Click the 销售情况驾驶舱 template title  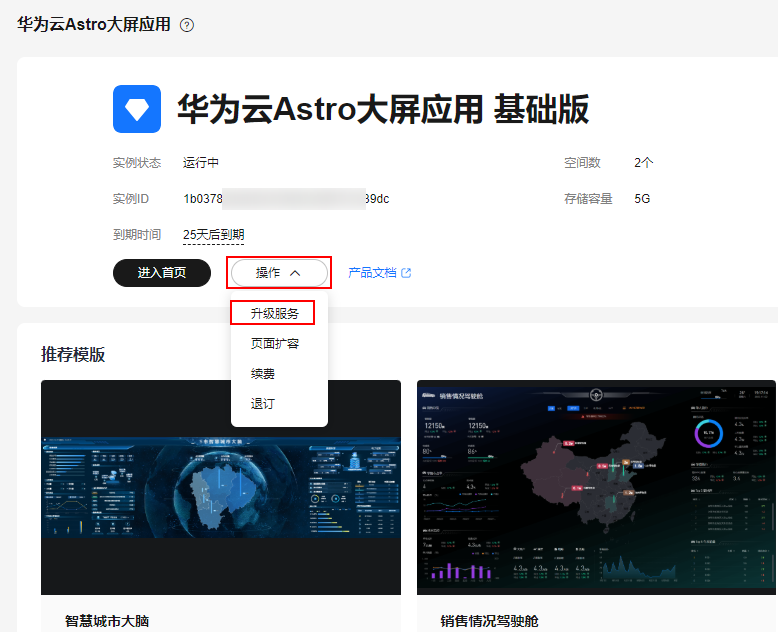pyautogui.click(x=489, y=621)
